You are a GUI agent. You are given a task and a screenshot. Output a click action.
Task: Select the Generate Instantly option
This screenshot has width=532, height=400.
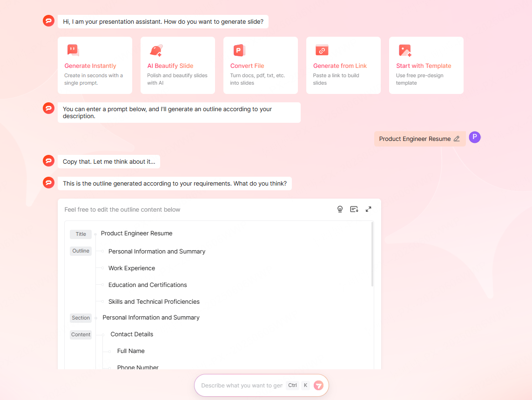(94, 65)
